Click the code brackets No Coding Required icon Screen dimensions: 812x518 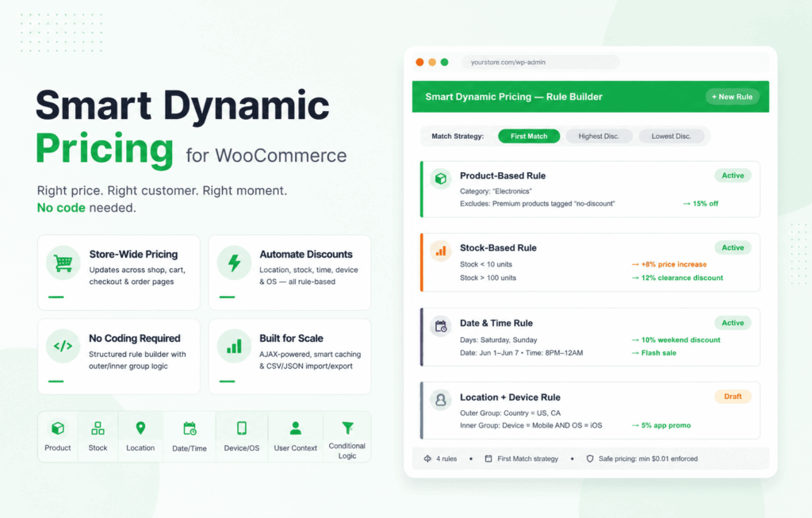pyautogui.click(x=63, y=346)
